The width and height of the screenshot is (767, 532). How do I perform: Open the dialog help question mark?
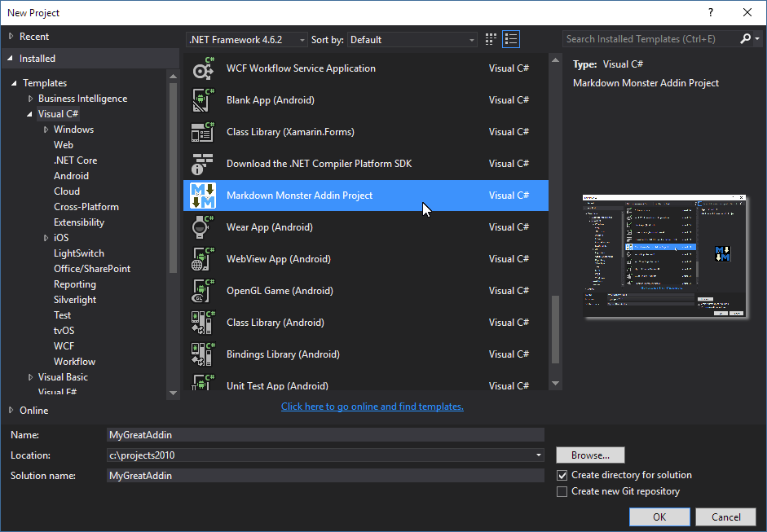tap(711, 13)
